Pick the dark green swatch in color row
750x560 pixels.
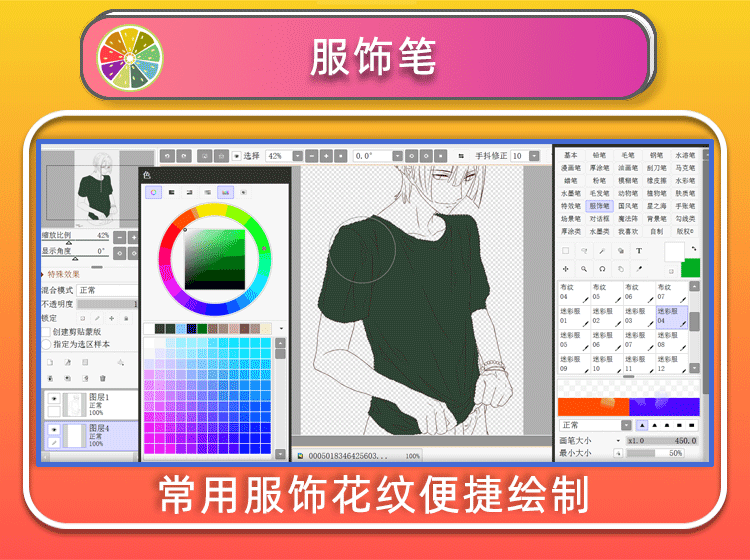pyautogui.click(x=202, y=329)
